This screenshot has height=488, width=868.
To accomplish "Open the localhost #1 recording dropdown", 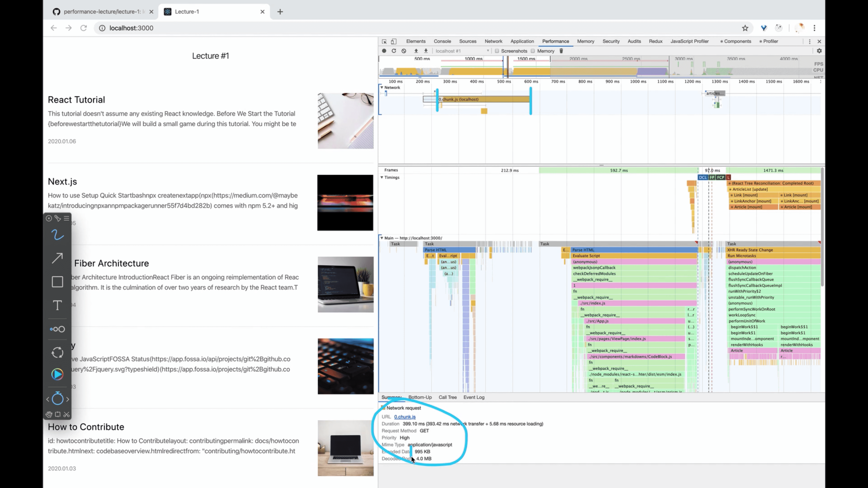I will pyautogui.click(x=462, y=51).
